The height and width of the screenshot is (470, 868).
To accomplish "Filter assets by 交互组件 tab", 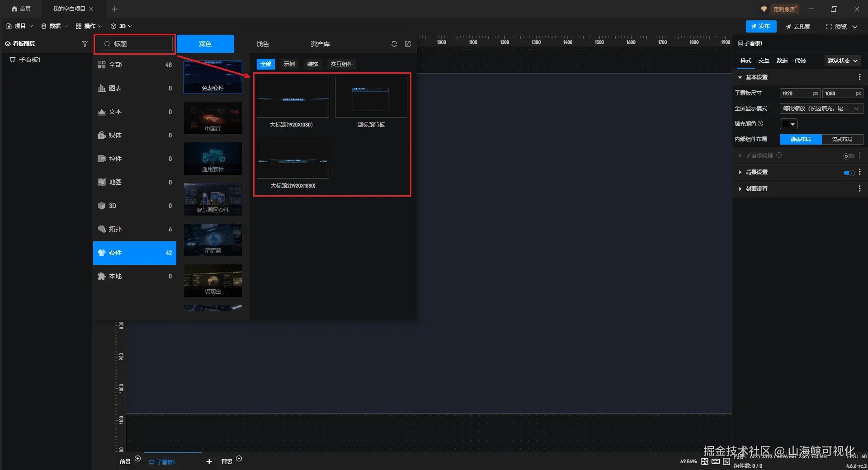I will pyautogui.click(x=342, y=64).
